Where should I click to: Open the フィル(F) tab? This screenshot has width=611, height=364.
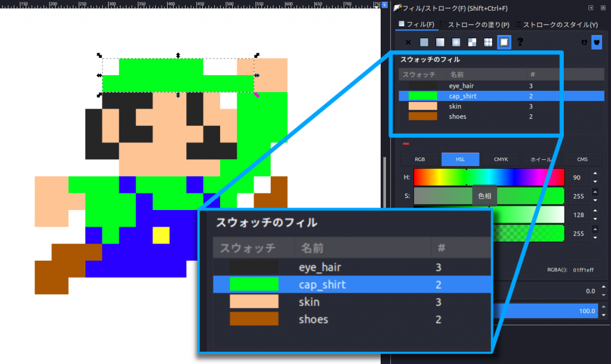click(416, 24)
